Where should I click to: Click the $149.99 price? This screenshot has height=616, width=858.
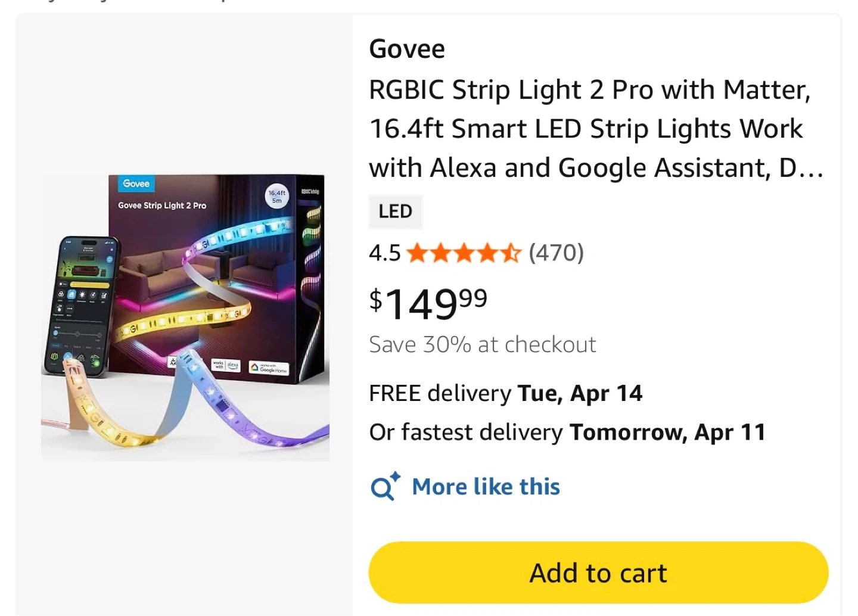point(428,303)
